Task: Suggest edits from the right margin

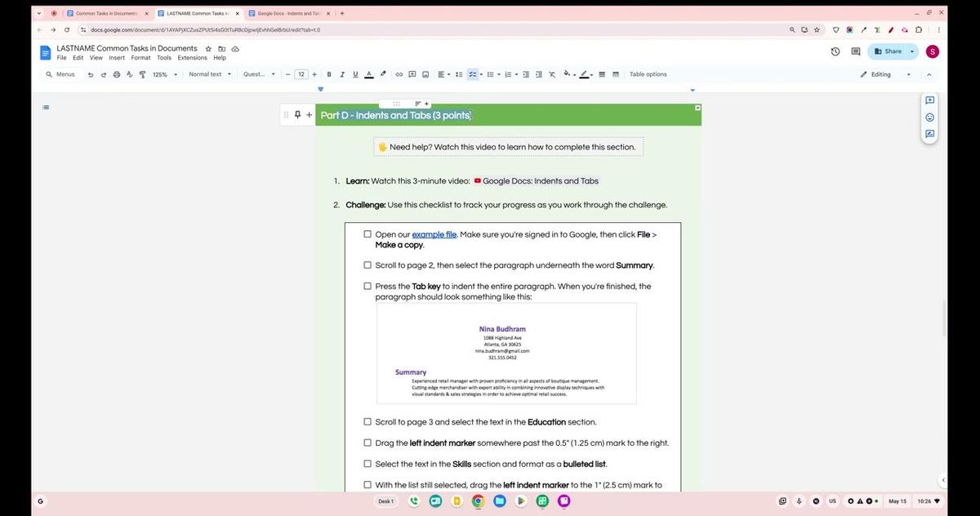Action: tap(929, 134)
